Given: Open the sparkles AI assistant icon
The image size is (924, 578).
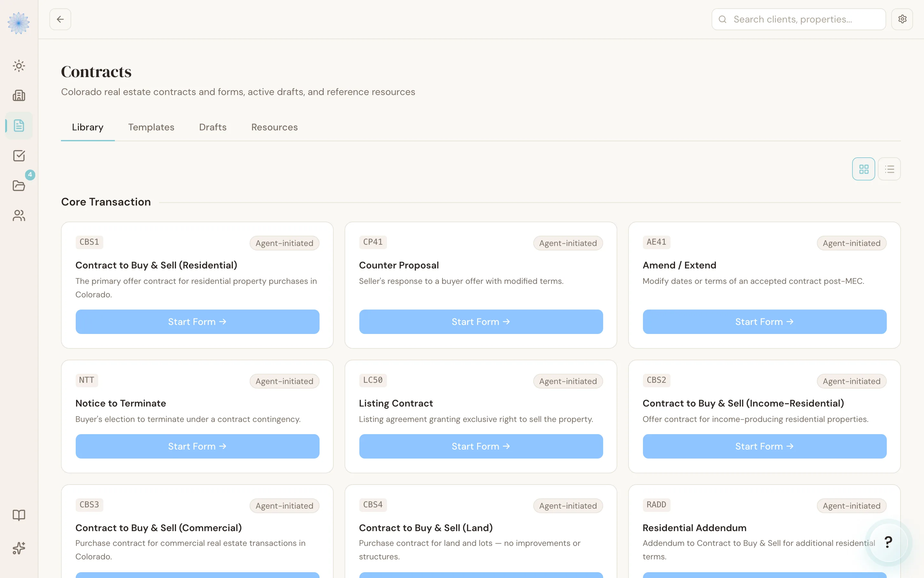Looking at the screenshot, I should [19, 548].
